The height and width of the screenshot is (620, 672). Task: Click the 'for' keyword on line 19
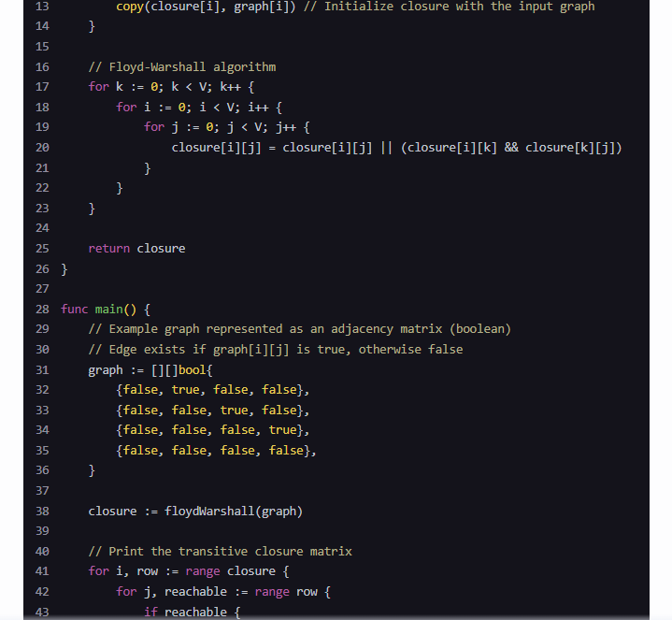point(154,127)
